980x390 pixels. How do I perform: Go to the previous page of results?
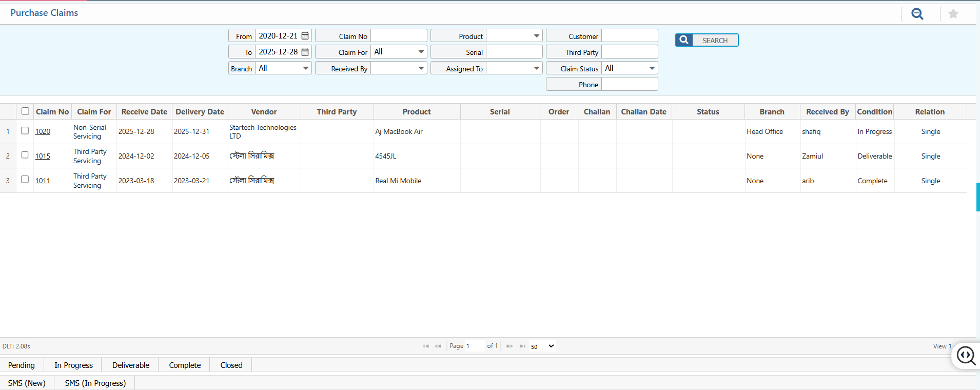coord(438,346)
